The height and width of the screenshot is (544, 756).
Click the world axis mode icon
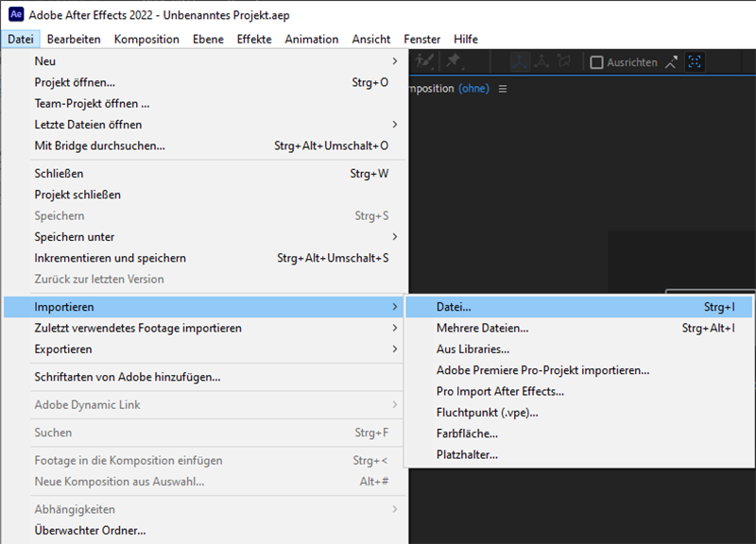pos(541,61)
